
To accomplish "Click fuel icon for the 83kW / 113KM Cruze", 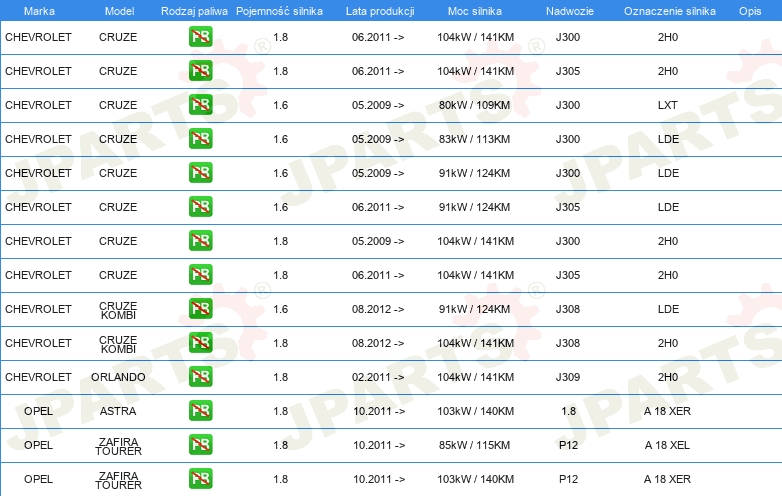I will coord(201,139).
